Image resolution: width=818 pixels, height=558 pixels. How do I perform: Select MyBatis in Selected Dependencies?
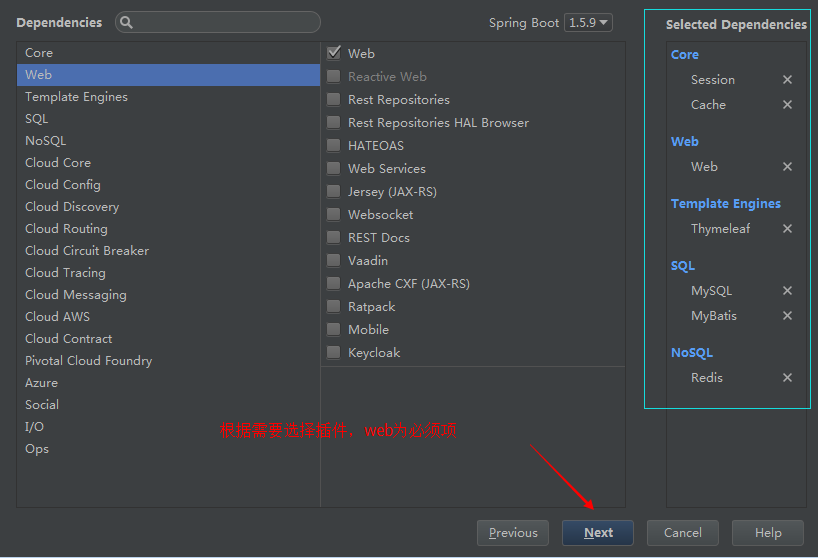[x=714, y=316]
